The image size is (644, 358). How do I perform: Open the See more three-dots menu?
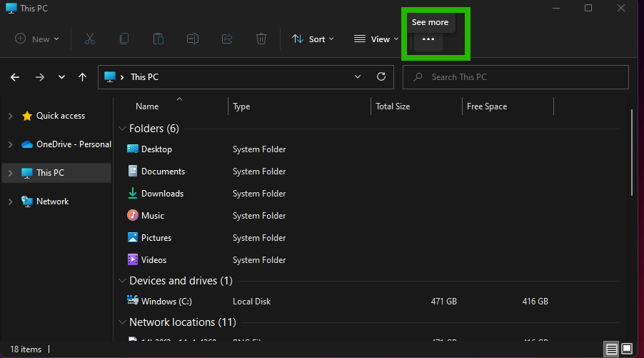tap(428, 39)
